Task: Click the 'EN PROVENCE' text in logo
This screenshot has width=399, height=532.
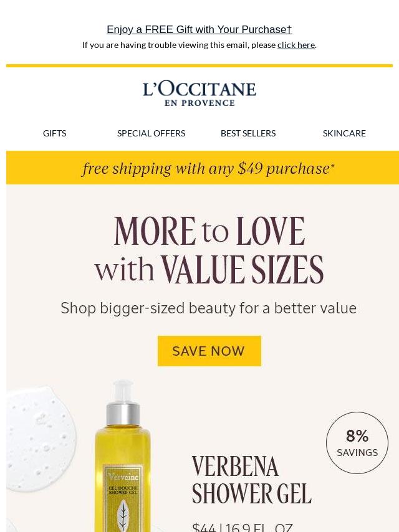Action: [199, 103]
